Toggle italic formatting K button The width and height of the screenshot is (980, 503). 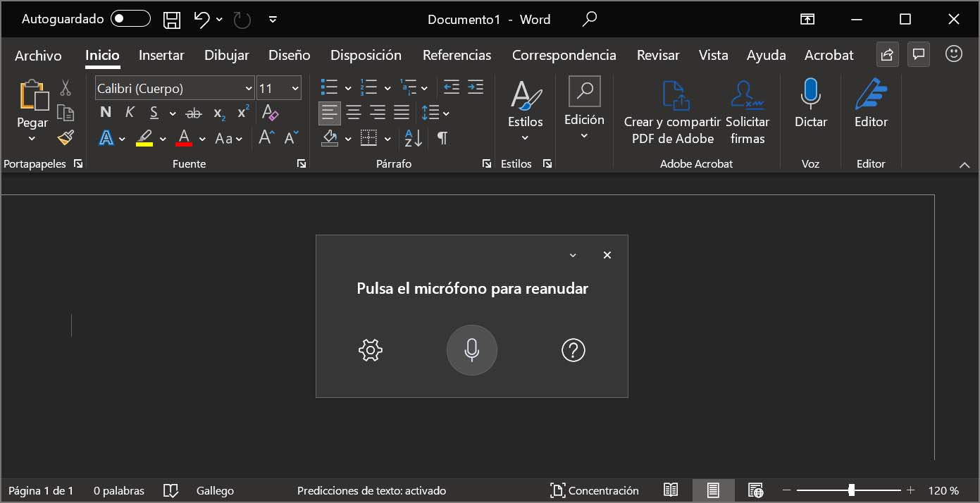(x=130, y=113)
